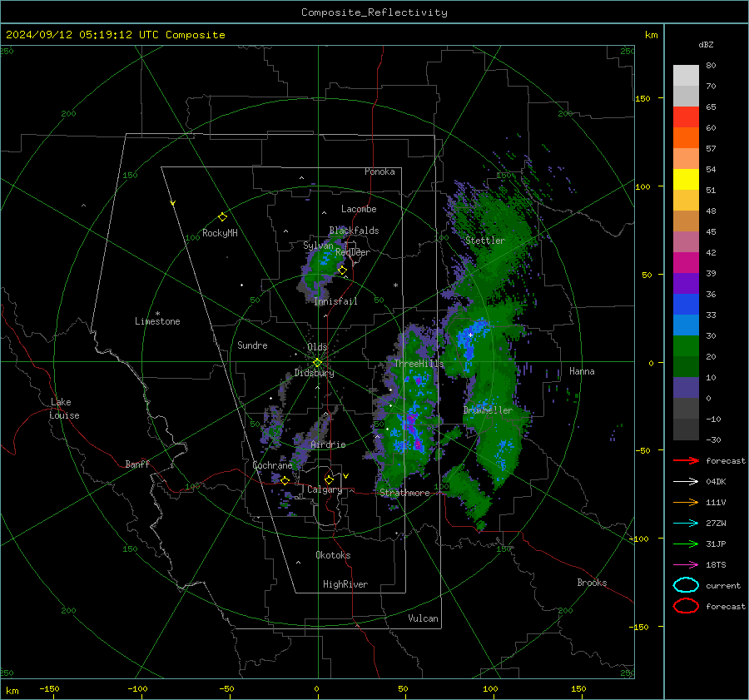This screenshot has width=749, height=700.
Task: Click the Sundre city label
Action: 252,345
